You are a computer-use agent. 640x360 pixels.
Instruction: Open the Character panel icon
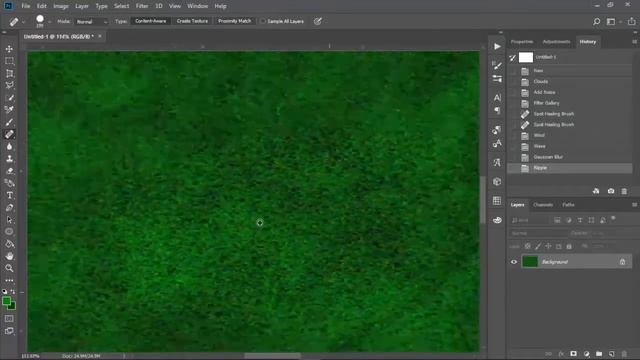[497, 97]
